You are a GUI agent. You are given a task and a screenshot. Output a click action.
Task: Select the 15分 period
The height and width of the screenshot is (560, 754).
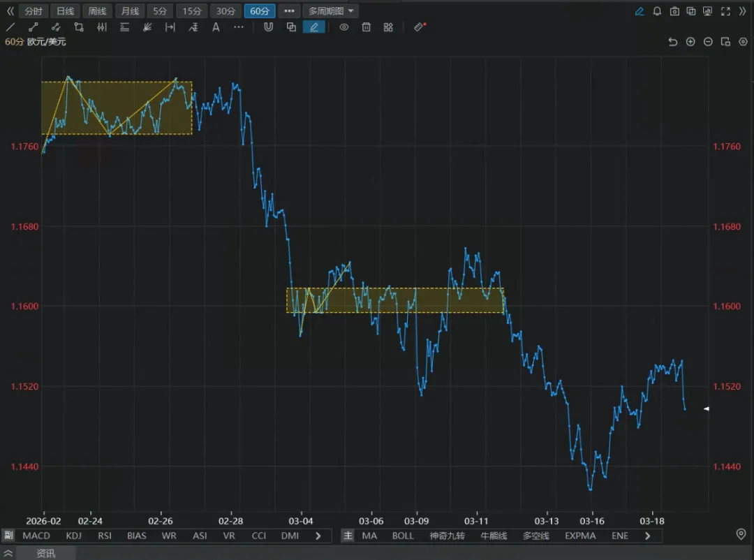192,11
